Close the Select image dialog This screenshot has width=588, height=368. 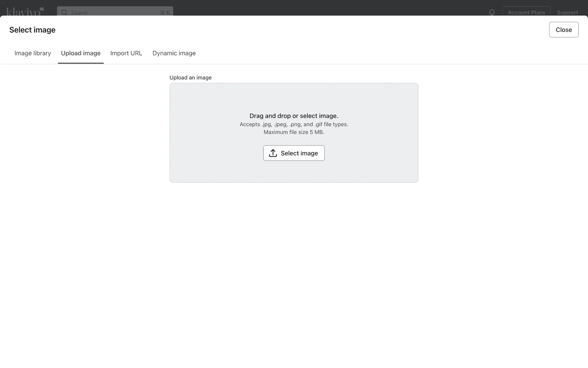(x=563, y=30)
